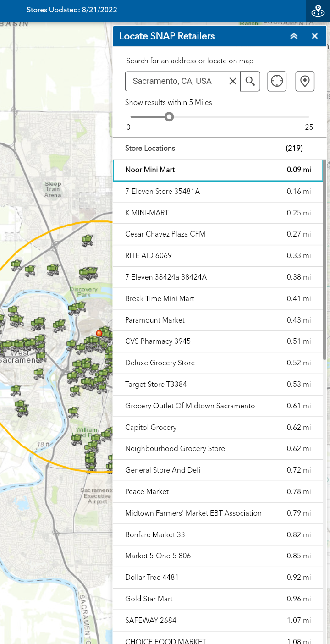
Task: Select General Store And Deli
Action: tap(218, 470)
